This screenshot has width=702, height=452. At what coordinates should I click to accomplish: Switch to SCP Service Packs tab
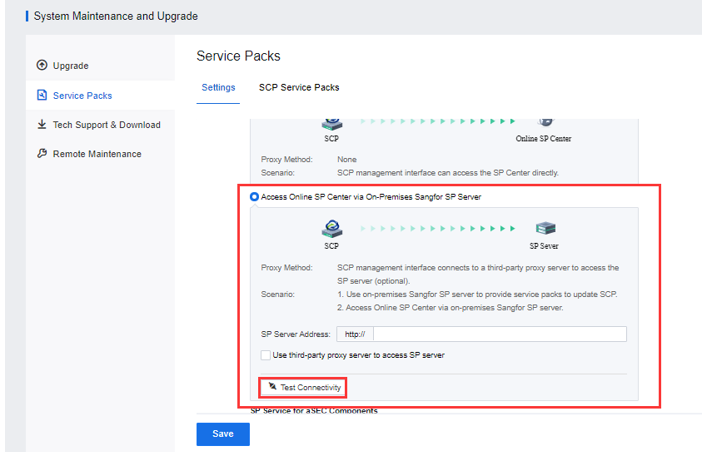click(x=299, y=88)
